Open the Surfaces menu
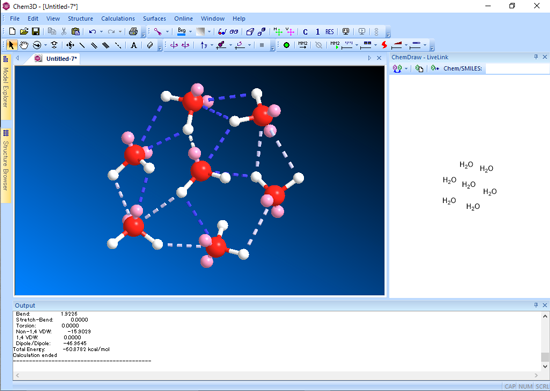Image resolution: width=550 pixels, height=391 pixels. point(154,19)
